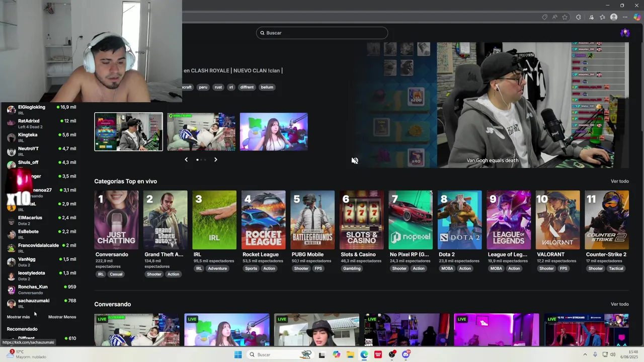Open Ronchas_Kun channel in sidebar
The image size is (644, 362).
click(42, 290)
